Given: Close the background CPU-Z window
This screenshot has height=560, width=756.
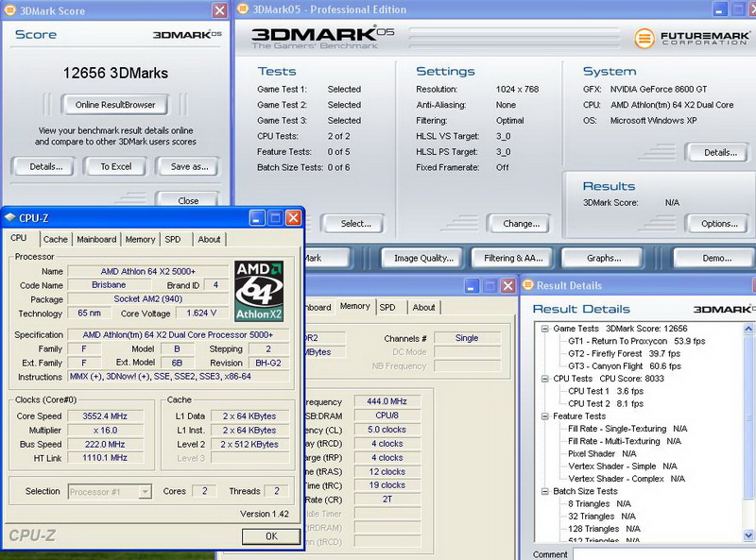Looking at the screenshot, I should pos(507,286).
